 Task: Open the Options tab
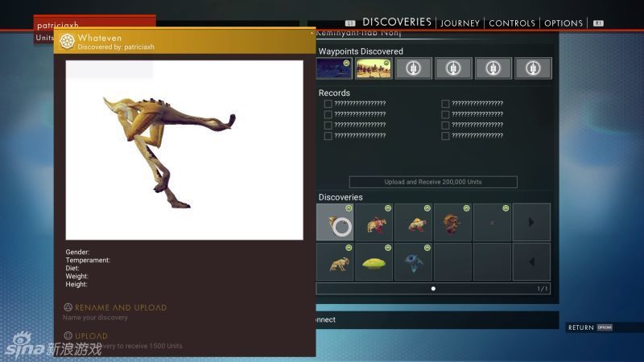(563, 23)
